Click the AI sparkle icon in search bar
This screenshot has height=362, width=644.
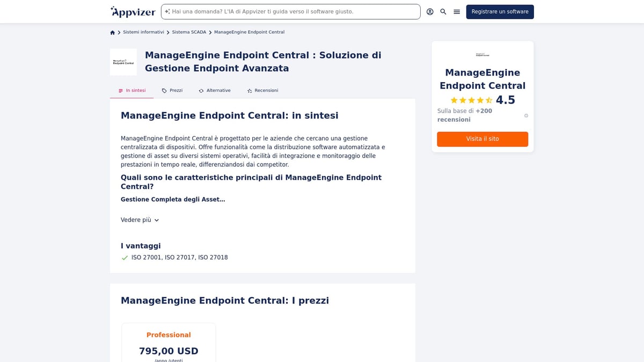click(x=167, y=11)
